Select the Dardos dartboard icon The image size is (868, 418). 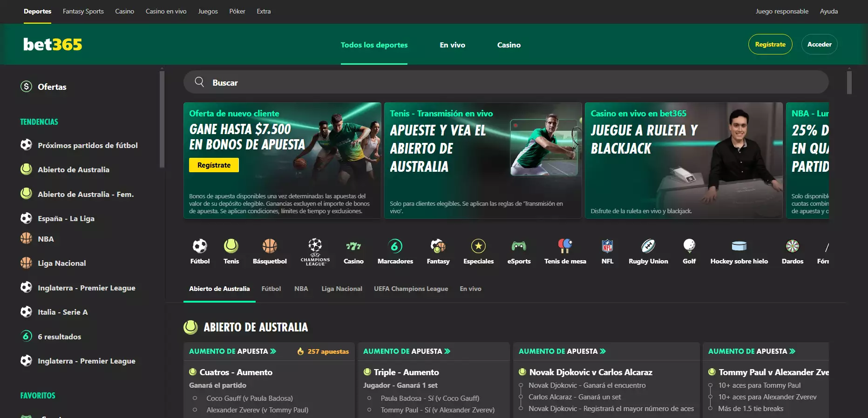click(x=792, y=246)
